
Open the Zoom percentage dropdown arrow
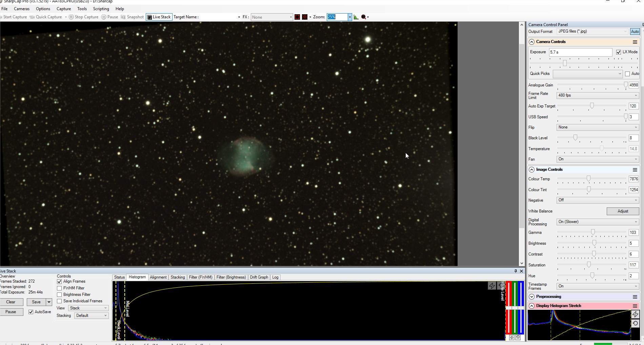350,17
